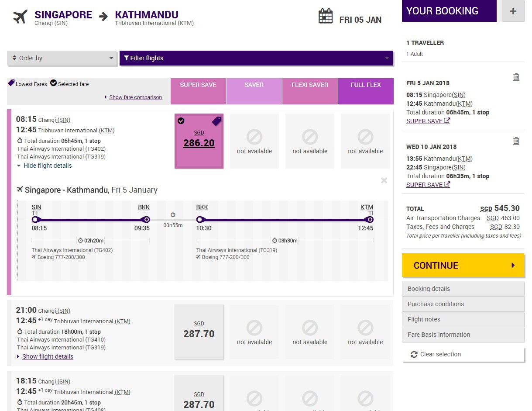Click the SUPER SAVE fare column header
The height and width of the screenshot is (411, 532).
pos(198,91)
